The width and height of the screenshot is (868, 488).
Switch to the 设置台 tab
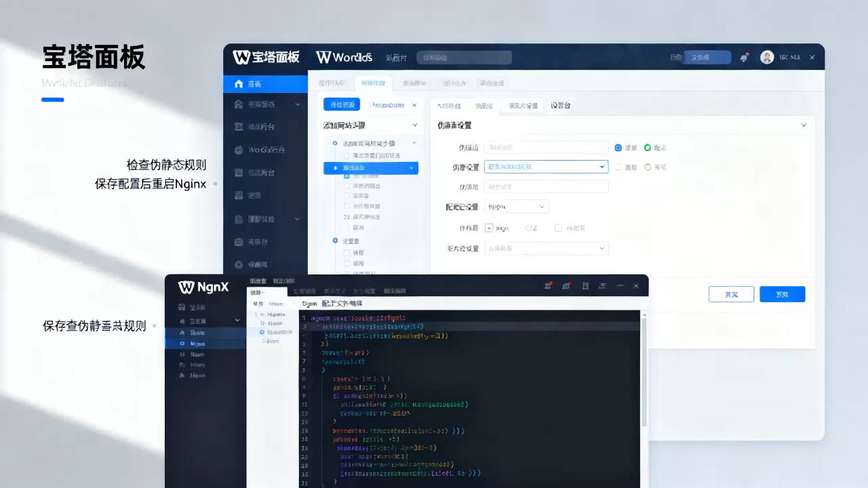pos(561,106)
